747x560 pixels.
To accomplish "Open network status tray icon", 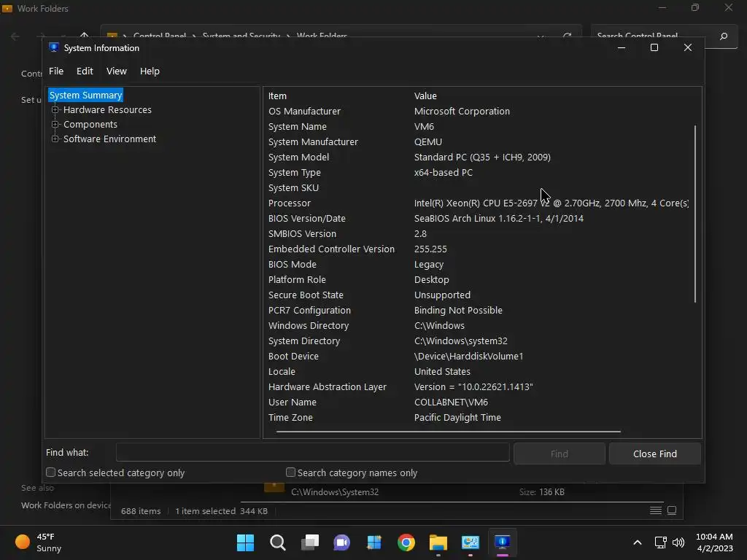I will pos(660,542).
